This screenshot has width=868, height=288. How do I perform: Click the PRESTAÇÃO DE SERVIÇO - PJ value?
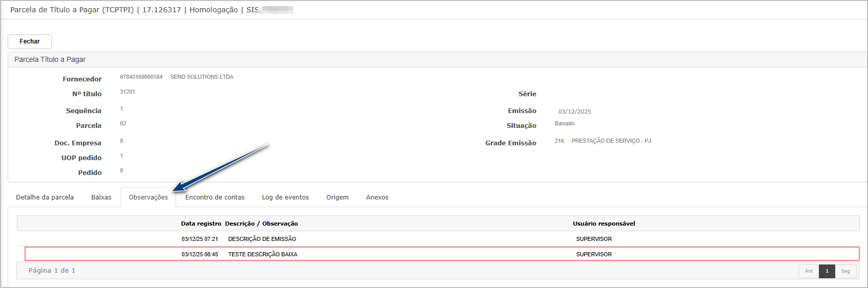pos(611,141)
